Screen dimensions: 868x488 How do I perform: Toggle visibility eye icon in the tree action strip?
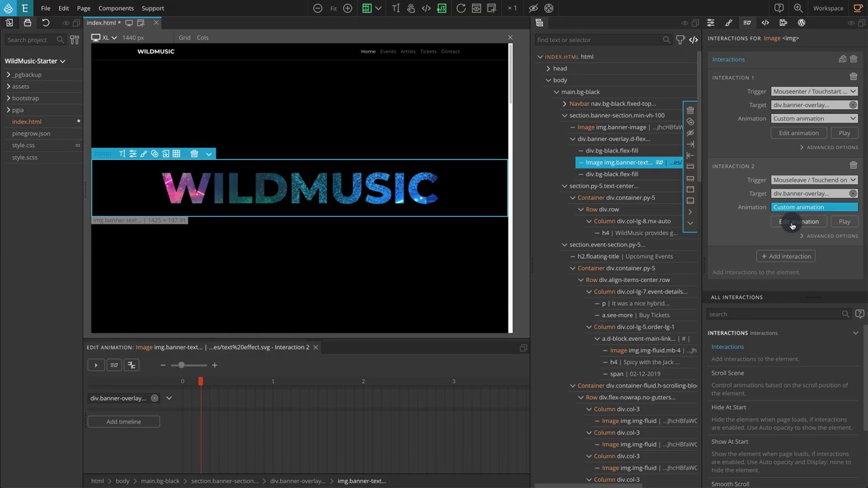coord(690,133)
